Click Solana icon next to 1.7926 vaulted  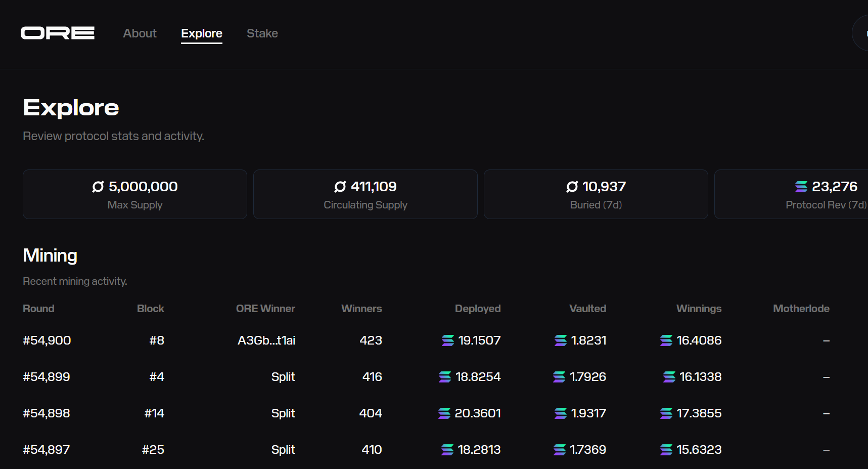point(559,377)
